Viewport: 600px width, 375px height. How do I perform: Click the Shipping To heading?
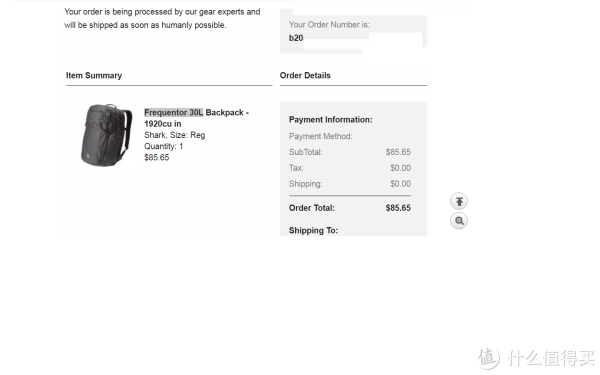point(313,230)
